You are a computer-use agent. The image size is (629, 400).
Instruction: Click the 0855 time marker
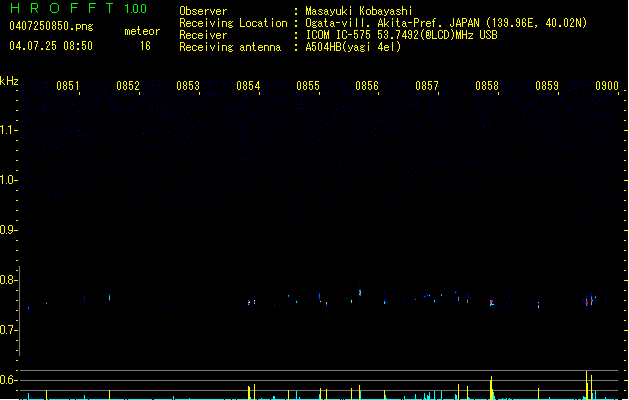(x=308, y=86)
